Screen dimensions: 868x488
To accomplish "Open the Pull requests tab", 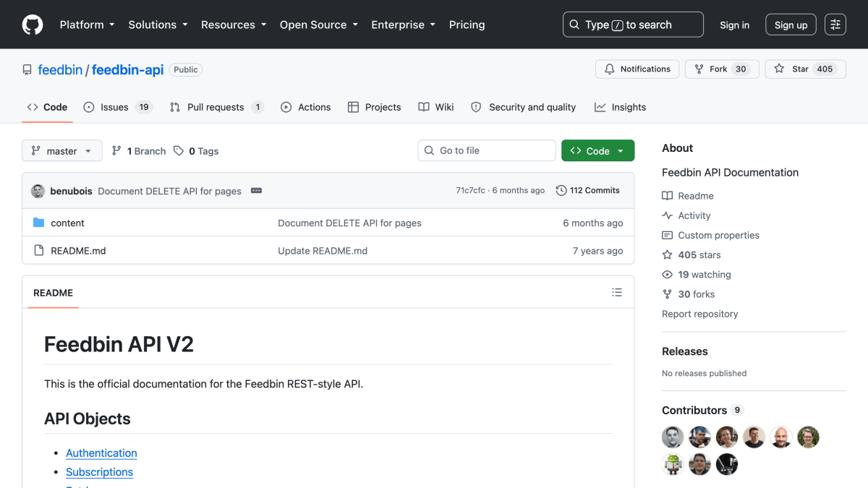I will (216, 107).
